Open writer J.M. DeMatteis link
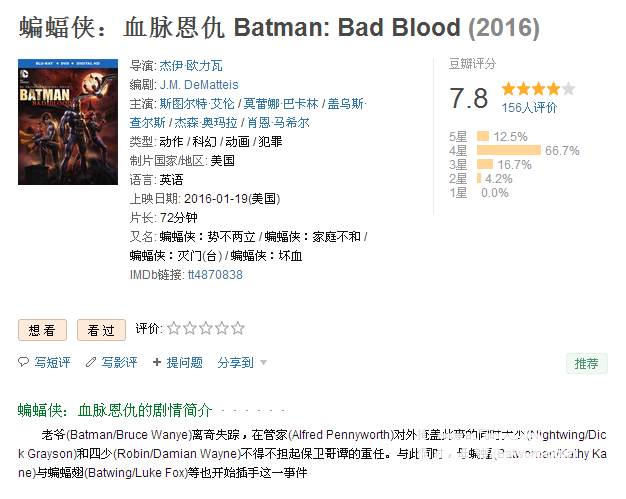This screenshot has width=626, height=499. [199, 85]
